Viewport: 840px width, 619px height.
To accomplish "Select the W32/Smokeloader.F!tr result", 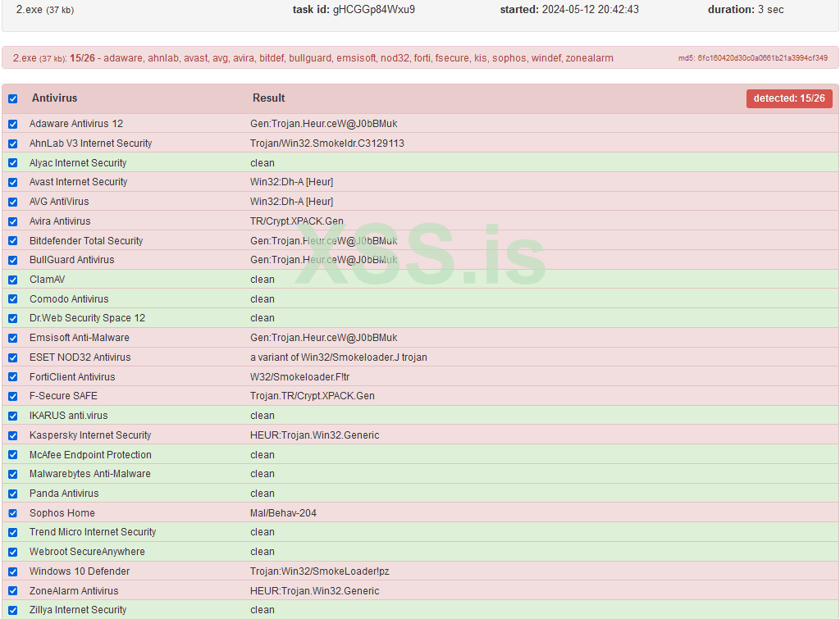I will pyautogui.click(x=300, y=377).
